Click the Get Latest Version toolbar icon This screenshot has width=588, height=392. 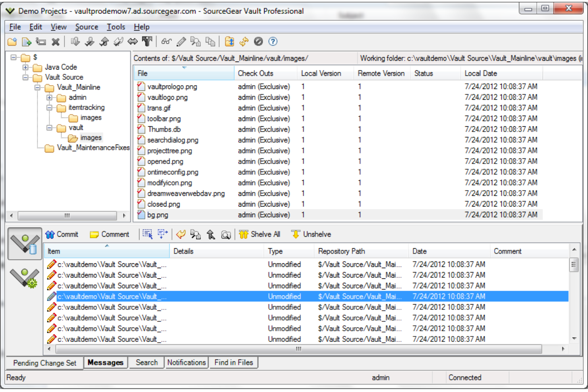tap(75, 42)
